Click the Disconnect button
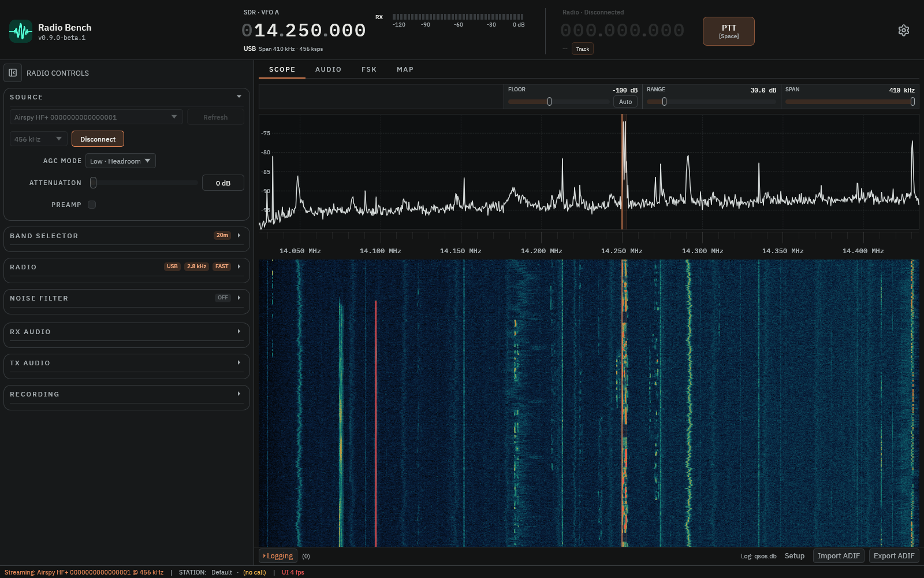 (x=98, y=139)
